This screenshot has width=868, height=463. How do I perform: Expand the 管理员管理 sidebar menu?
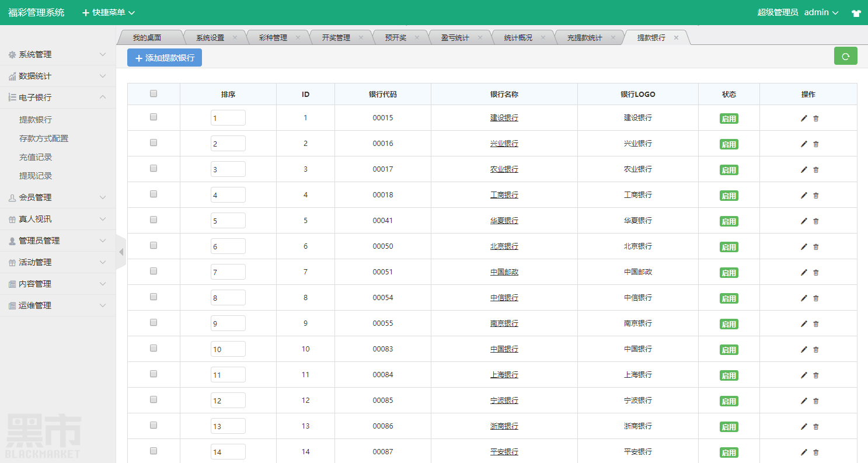point(58,241)
